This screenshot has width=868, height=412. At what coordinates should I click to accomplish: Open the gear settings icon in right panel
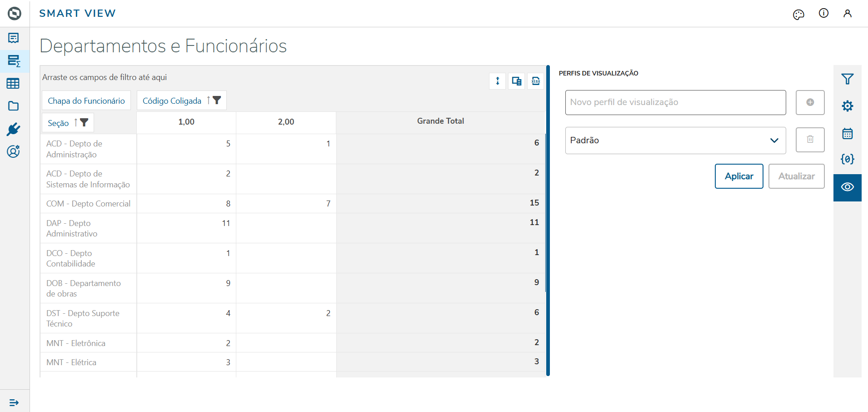point(848,106)
